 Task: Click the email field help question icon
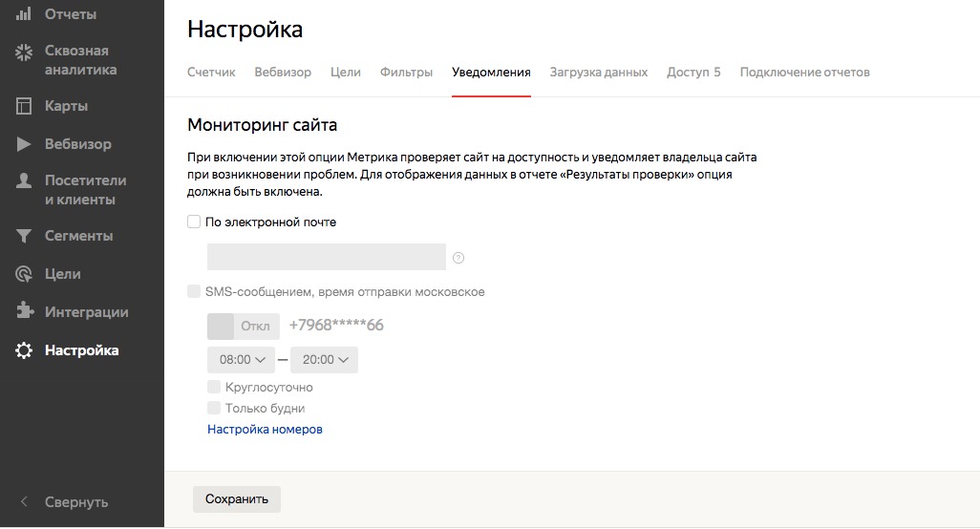(x=458, y=258)
